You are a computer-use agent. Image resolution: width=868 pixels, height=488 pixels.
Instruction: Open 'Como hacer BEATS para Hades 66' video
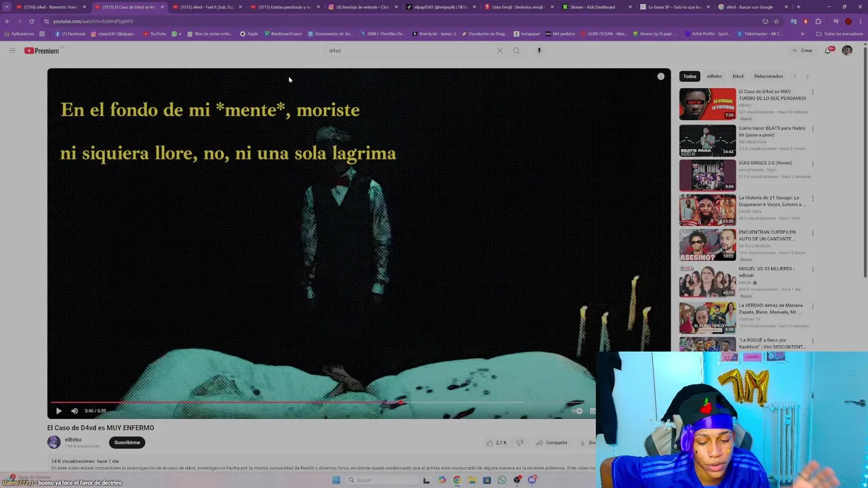(772, 131)
